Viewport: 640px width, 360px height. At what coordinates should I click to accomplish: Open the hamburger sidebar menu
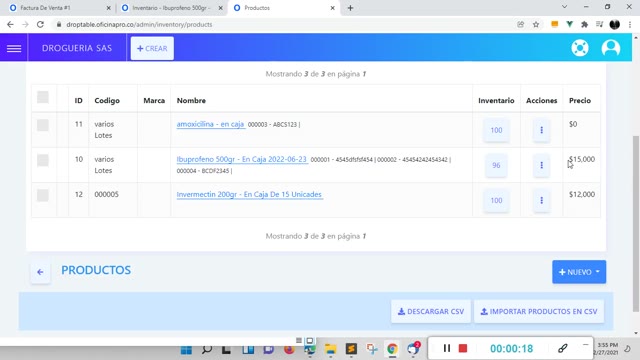[x=14, y=48]
